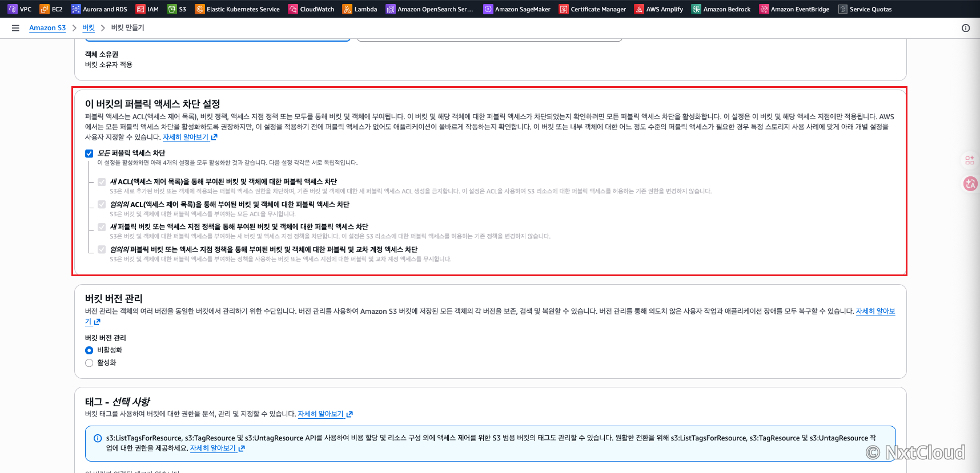The height and width of the screenshot is (473, 980).
Task: Open the CloudWatch shortcut icon
Action: click(x=293, y=9)
